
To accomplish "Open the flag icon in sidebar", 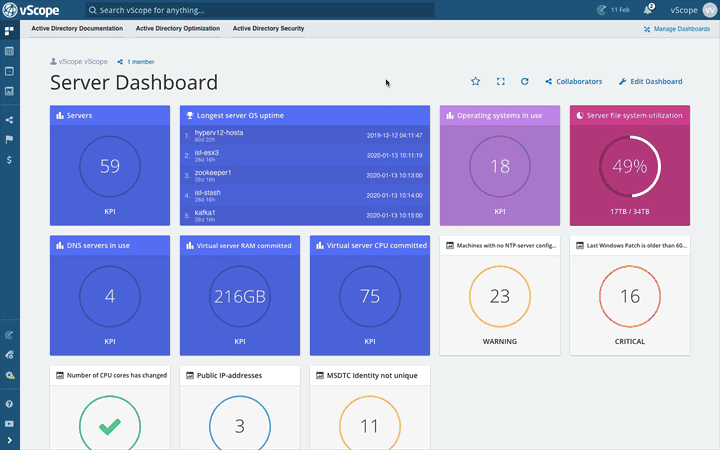I will pos(9,140).
